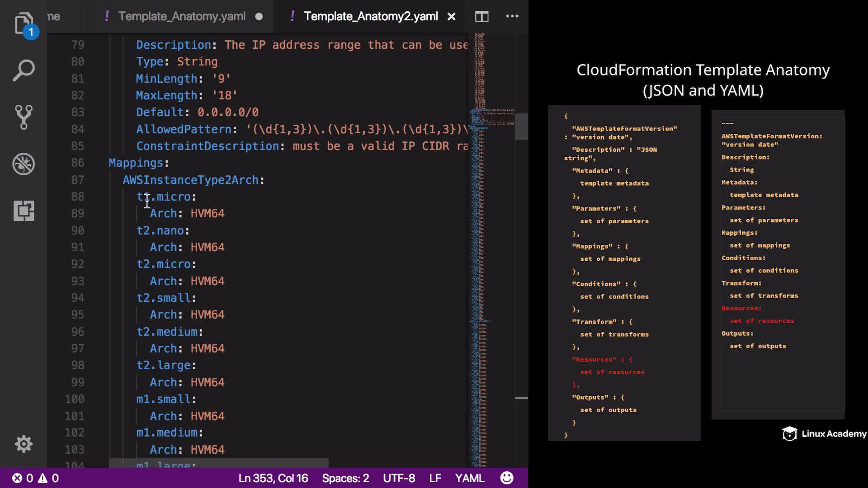The width and height of the screenshot is (868, 488).
Task: Open the Manage settings gear
Action: (24, 444)
